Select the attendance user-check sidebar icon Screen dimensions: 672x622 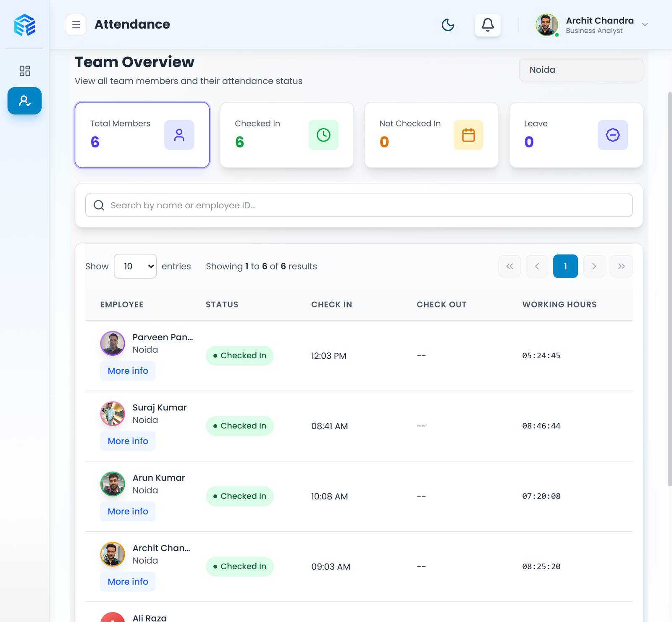[24, 101]
